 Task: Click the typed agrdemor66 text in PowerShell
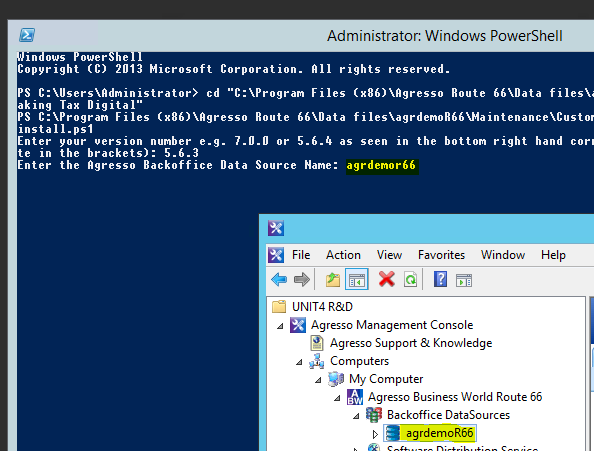381,165
